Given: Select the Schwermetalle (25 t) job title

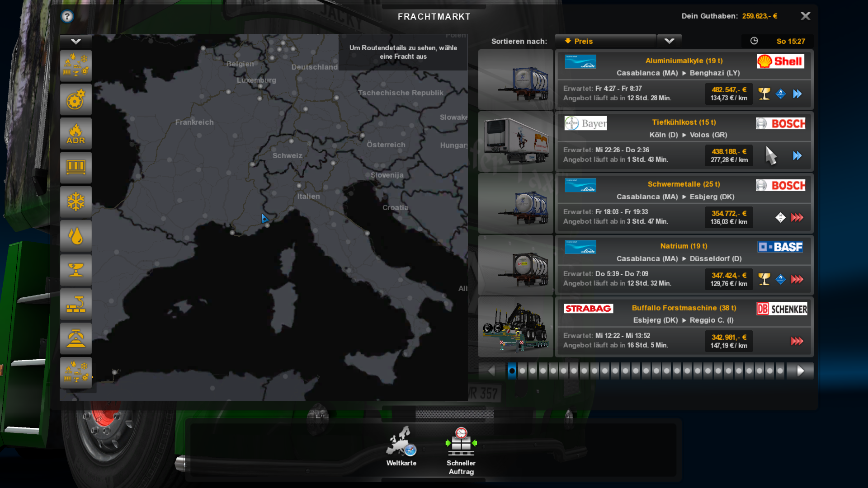Looking at the screenshot, I should [x=684, y=184].
